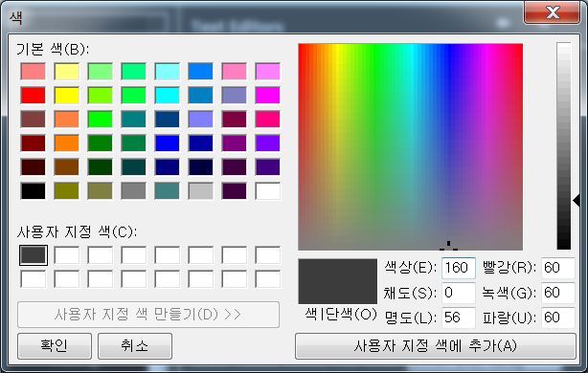Select the vivid orange swatch in fourth row
The height and width of the screenshot is (373, 588).
click(67, 143)
